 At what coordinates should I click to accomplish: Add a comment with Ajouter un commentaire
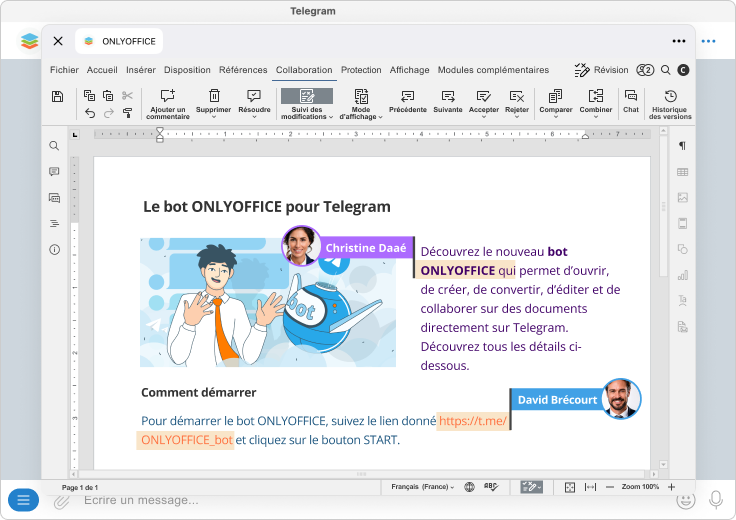[168, 104]
